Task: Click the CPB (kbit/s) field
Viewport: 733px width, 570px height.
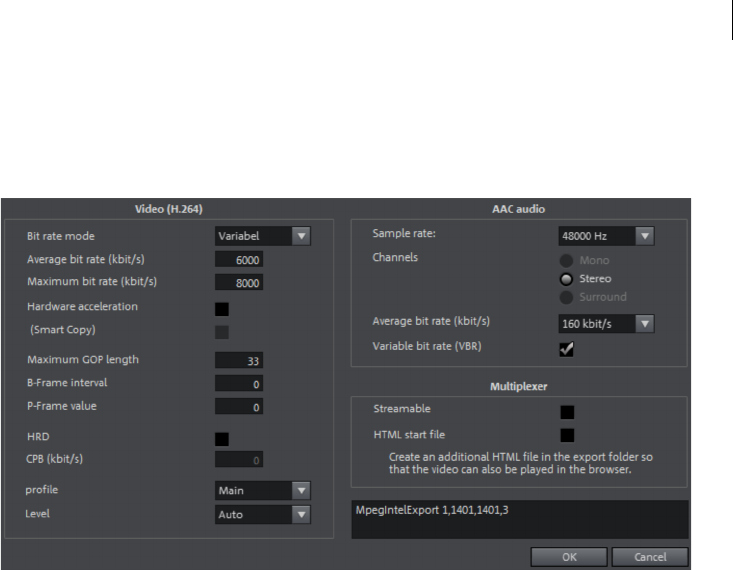Action: pos(239,459)
